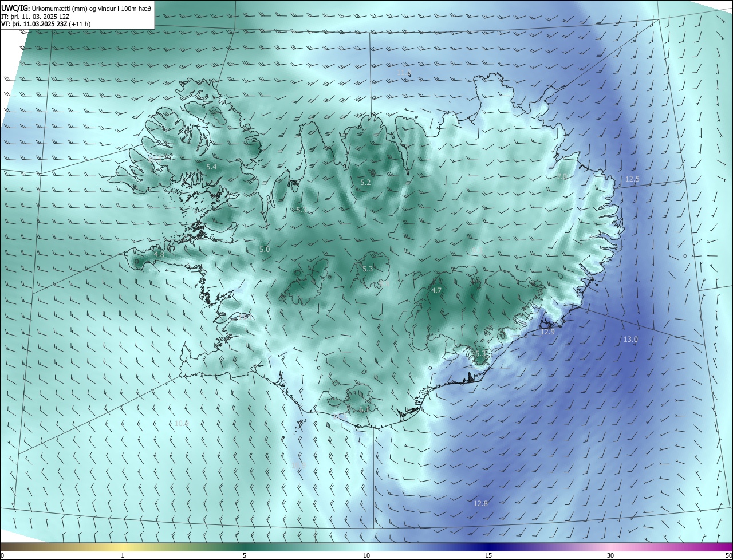Click the 5.0 value label on the map

tap(264, 249)
